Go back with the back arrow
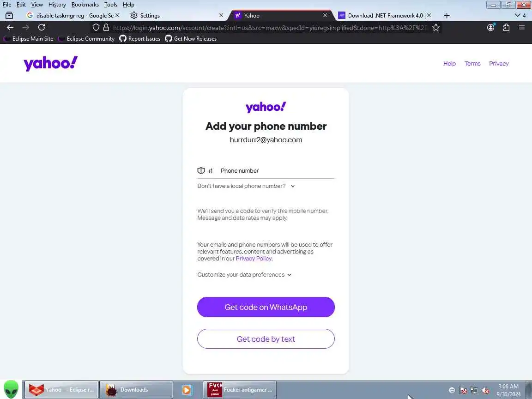This screenshot has height=399, width=532. (10, 28)
